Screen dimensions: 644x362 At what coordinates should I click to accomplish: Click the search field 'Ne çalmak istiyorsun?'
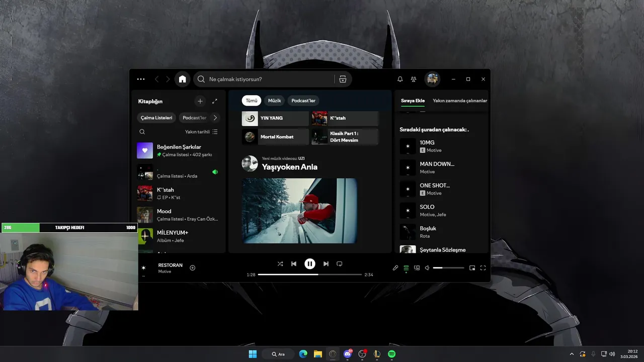pyautogui.click(x=264, y=79)
